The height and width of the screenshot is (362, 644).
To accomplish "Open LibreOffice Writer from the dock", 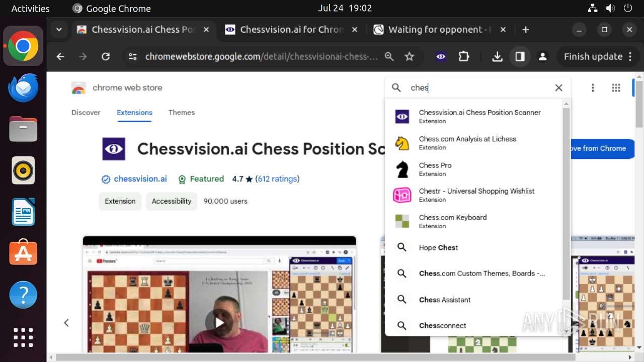I will pyautogui.click(x=23, y=212).
